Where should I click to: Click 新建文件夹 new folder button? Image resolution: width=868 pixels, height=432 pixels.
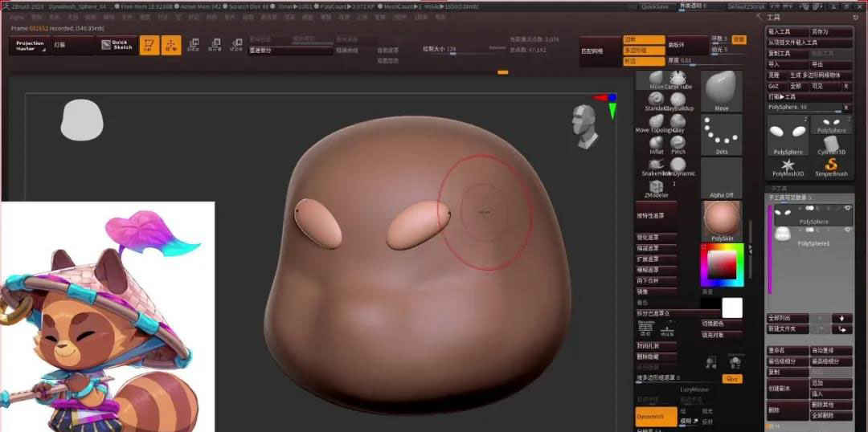tap(787, 329)
